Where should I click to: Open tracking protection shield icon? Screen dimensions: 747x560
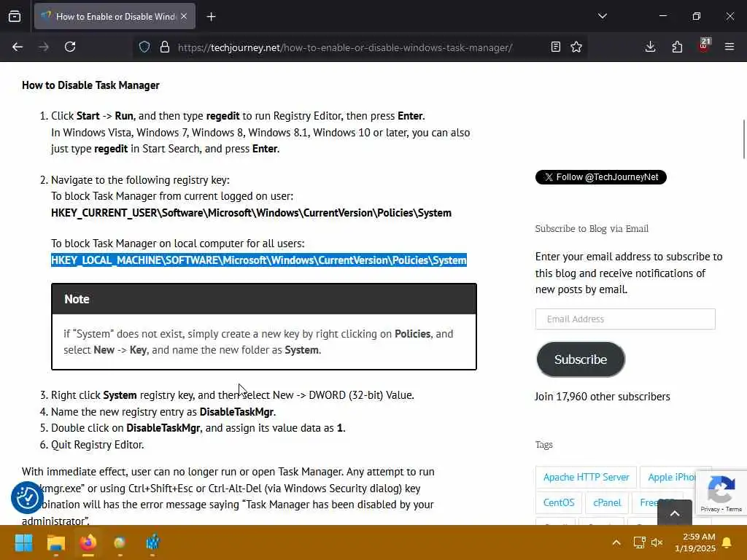click(144, 47)
